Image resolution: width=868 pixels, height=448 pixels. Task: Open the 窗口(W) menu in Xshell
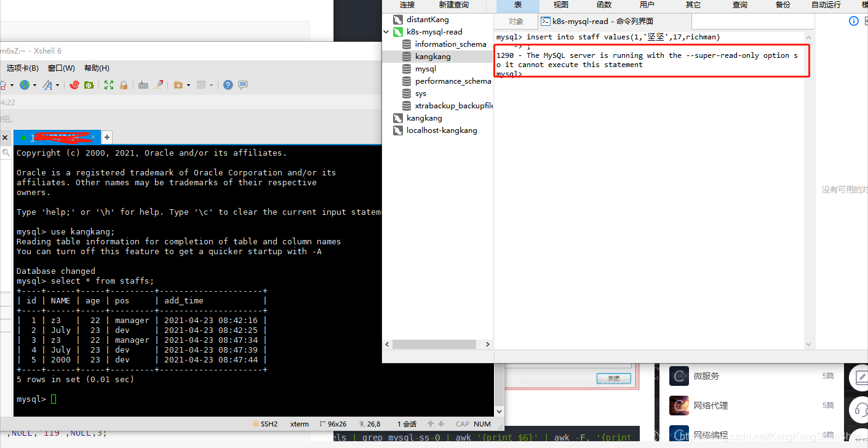pyautogui.click(x=62, y=68)
